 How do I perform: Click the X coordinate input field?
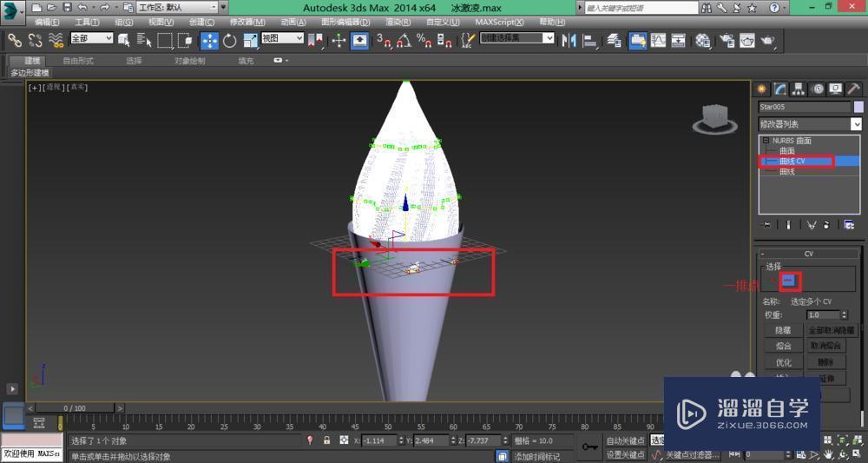379,440
